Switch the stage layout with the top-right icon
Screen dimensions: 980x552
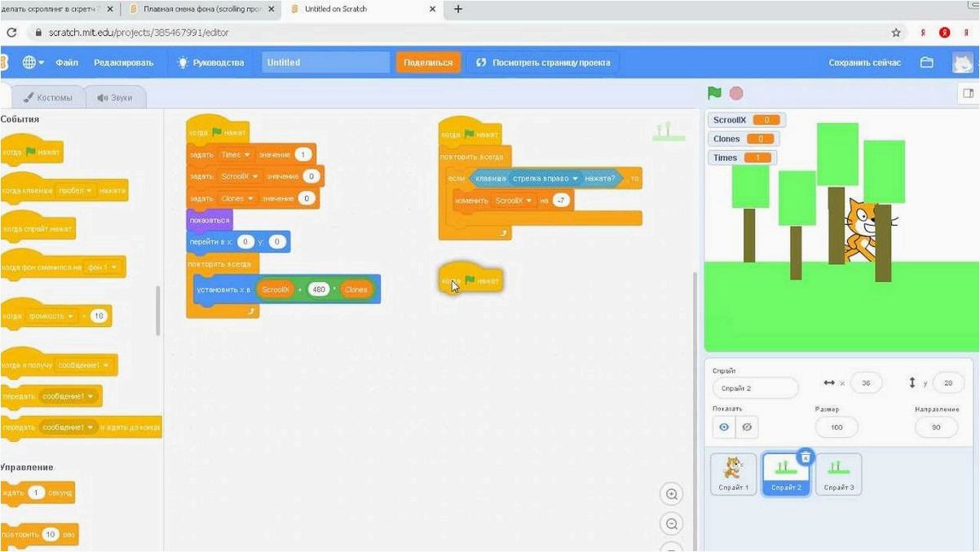pyautogui.click(x=969, y=94)
